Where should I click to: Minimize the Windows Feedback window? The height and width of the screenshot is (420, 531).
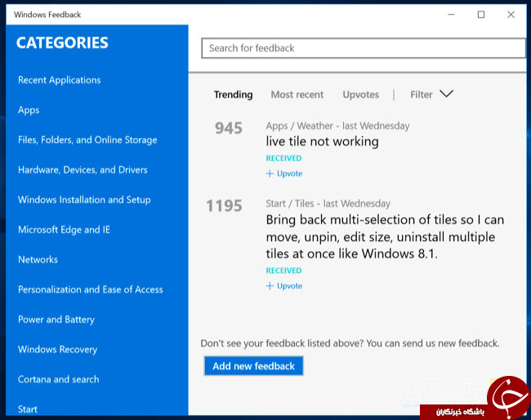[x=451, y=15]
